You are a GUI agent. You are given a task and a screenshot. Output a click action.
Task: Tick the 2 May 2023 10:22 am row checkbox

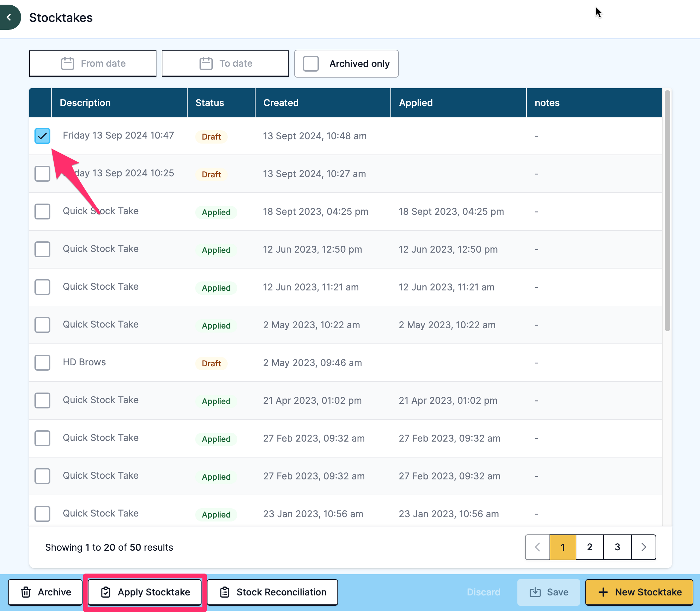(42, 325)
